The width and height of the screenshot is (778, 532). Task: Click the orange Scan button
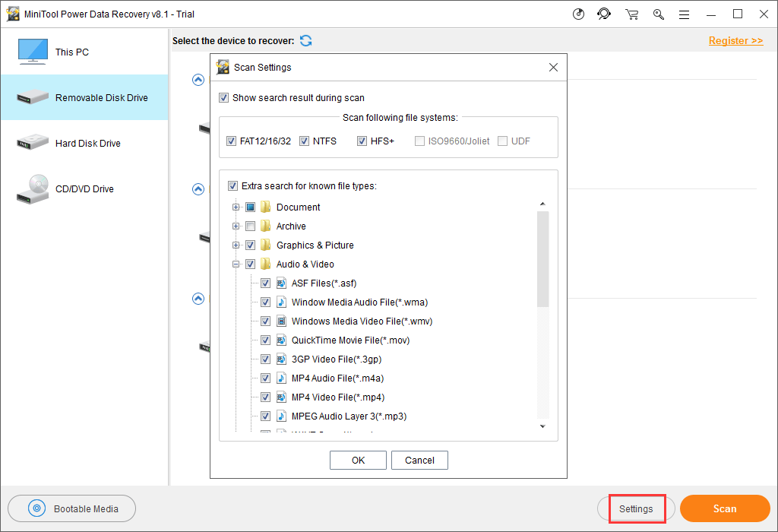[724, 508]
